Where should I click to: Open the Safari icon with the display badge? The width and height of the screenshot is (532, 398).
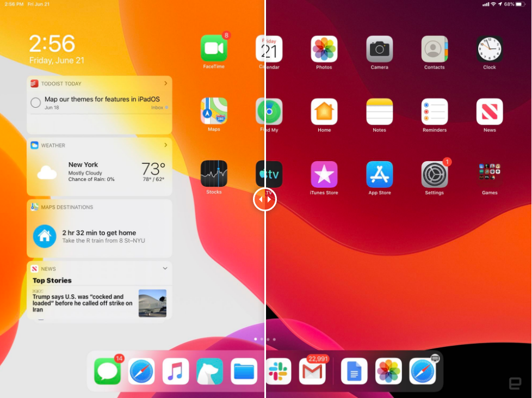click(423, 371)
